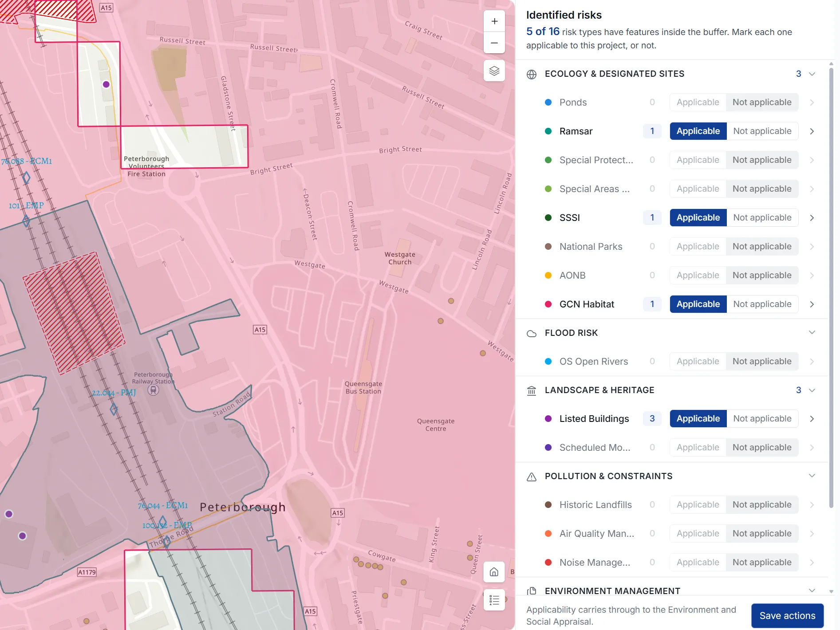Click the Pollution warning triangle icon
Screen dimensions: 840x630
point(532,476)
